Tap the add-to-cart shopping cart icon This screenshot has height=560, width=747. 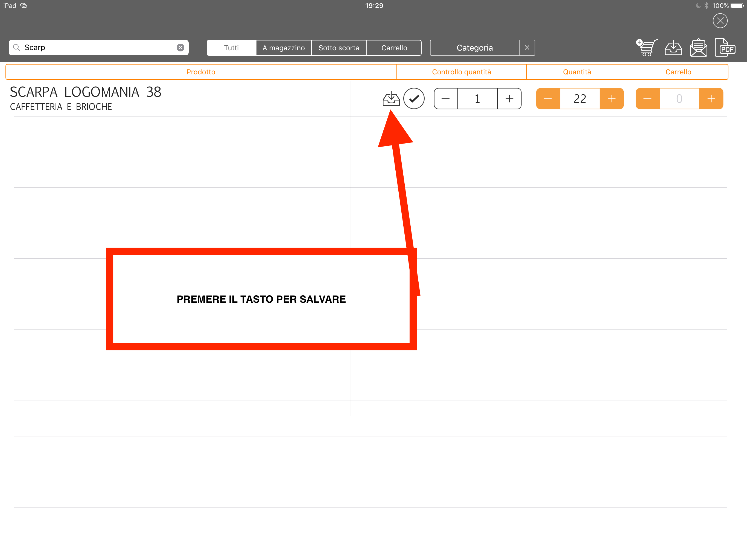tap(646, 48)
